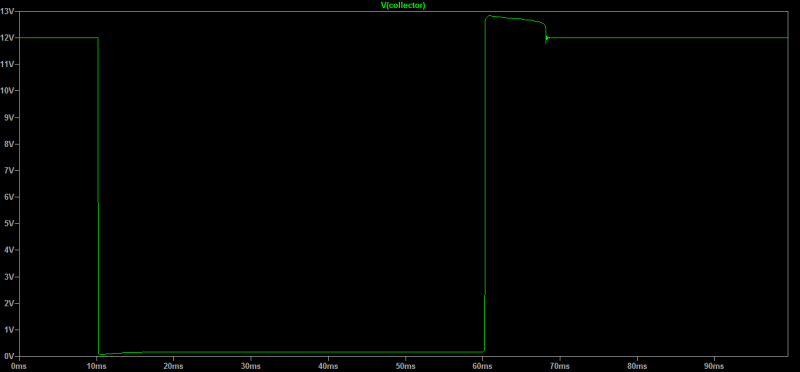
Task: Click the 3V y-axis label
Action: click(x=9, y=277)
